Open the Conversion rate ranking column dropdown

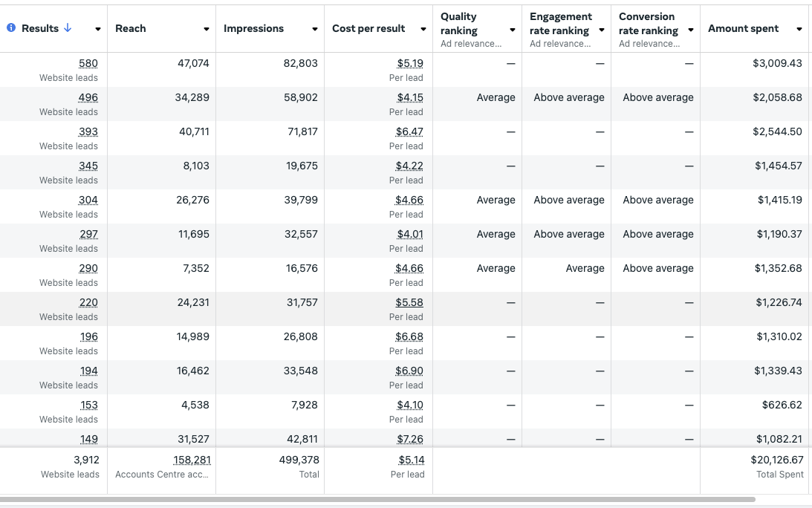click(690, 30)
